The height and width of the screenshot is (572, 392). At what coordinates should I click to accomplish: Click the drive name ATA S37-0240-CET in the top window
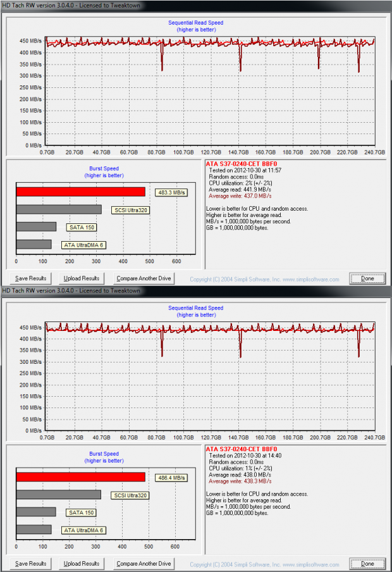click(x=242, y=164)
